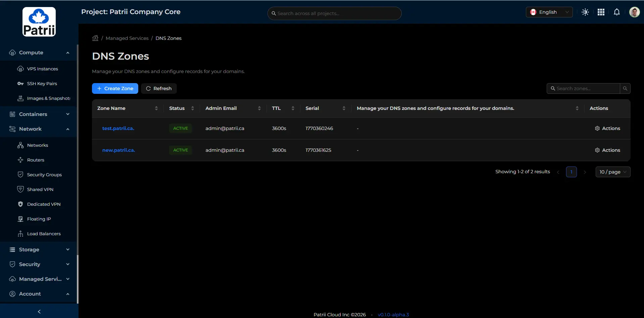Toggle sorting on Zone Name column

[156, 108]
